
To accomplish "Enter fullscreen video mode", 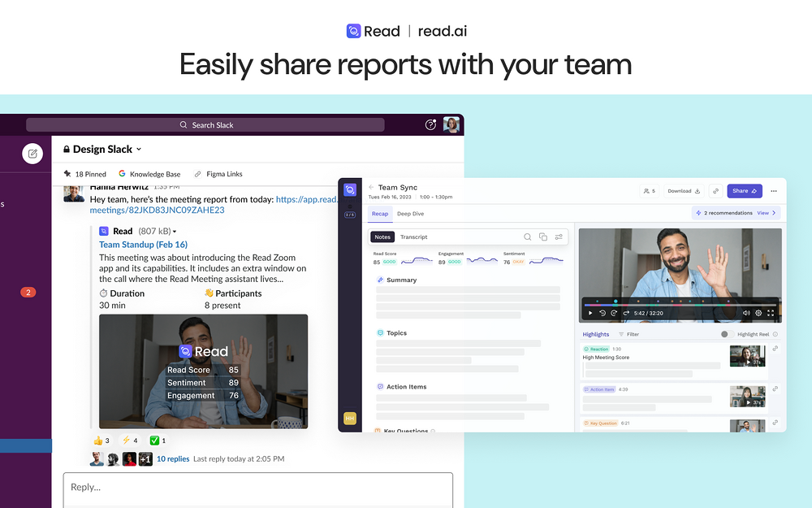I will [771, 313].
